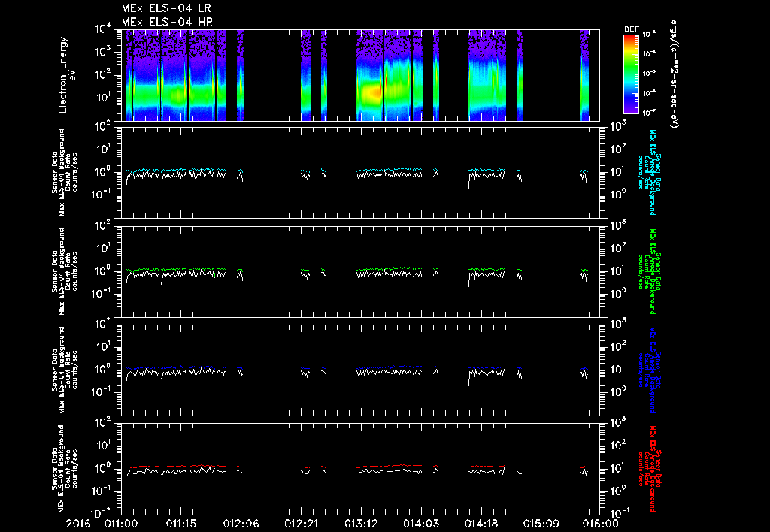Click the "013:12" time axis label

(x=361, y=524)
